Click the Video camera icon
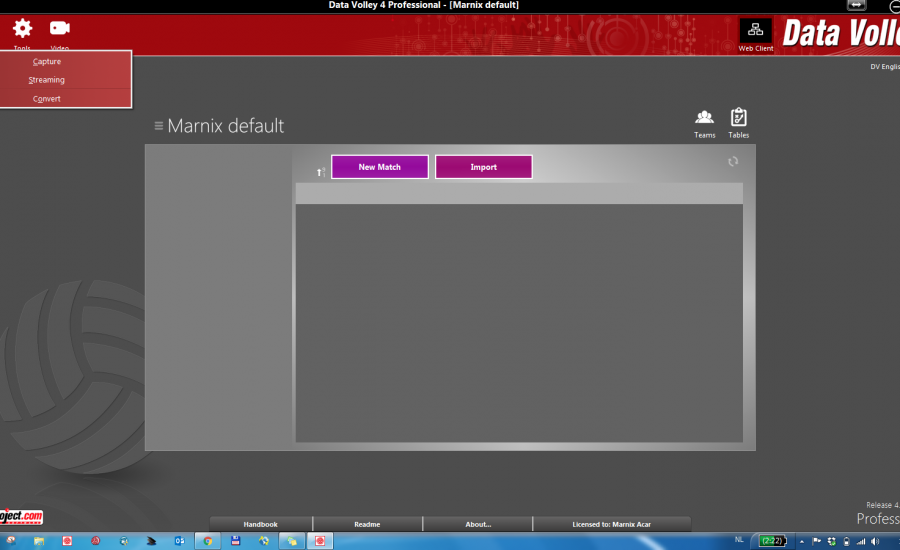 (60, 28)
